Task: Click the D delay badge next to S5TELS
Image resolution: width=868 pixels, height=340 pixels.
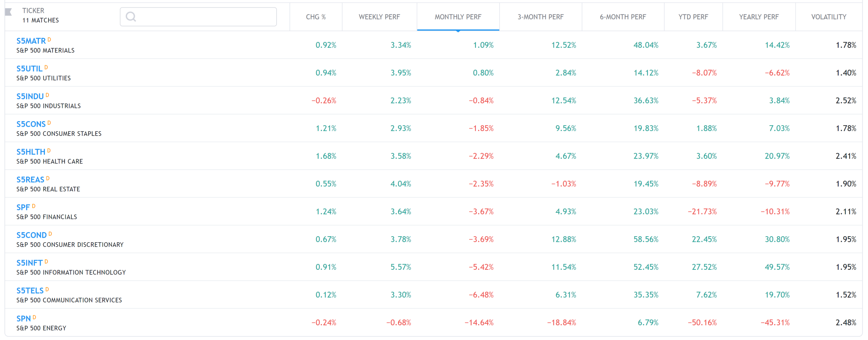Action: 47,289
